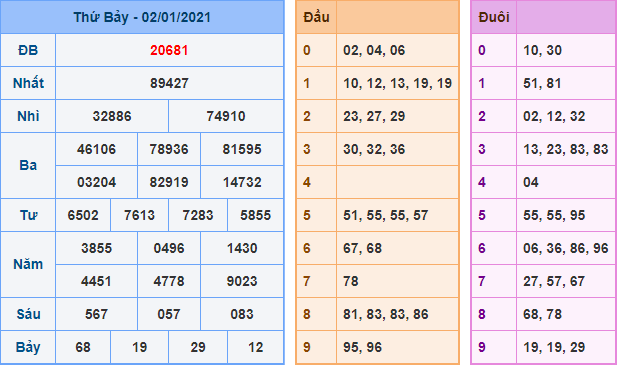Image resolution: width=619 pixels, height=365 pixels.
Task: Select Đầu values "23, 27, 29"
Action: [x=374, y=116]
